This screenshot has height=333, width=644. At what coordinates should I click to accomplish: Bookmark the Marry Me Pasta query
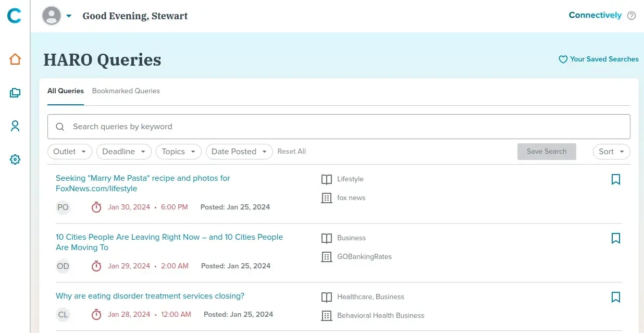(x=615, y=179)
